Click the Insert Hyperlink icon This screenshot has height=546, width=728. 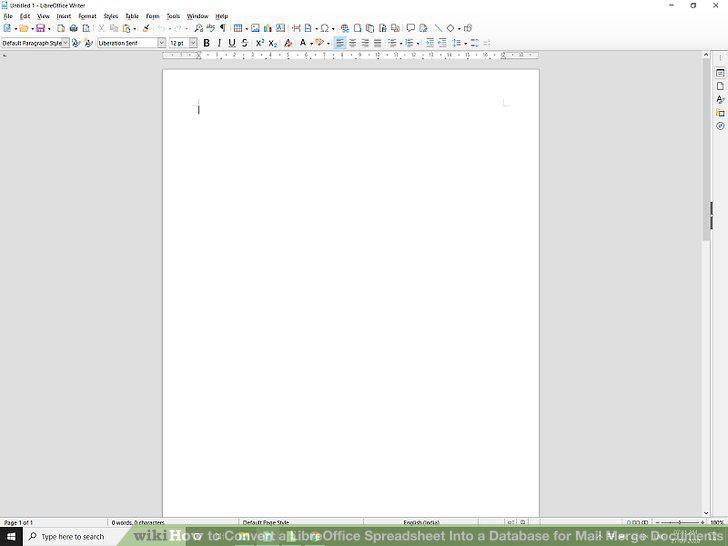pyautogui.click(x=344, y=28)
